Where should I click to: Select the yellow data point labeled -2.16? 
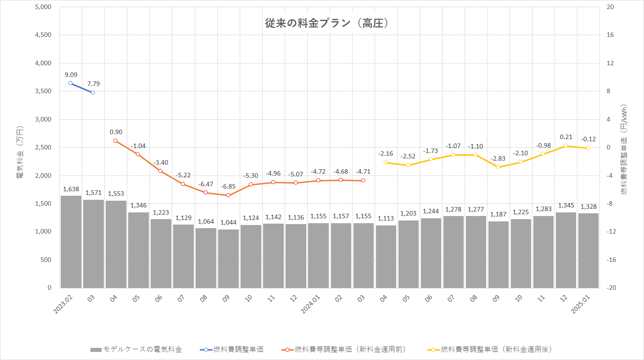coord(386,162)
